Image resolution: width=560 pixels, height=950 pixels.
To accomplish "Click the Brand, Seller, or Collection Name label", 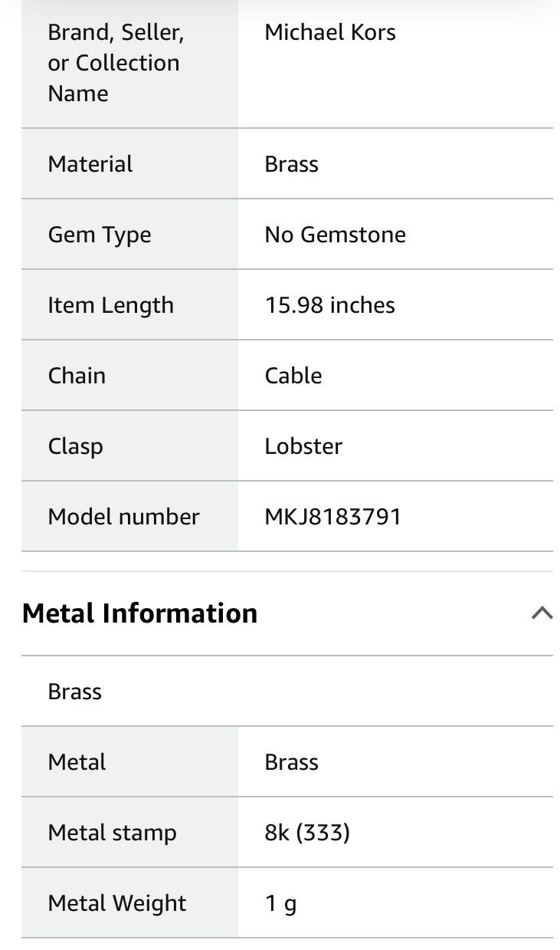I will [x=116, y=63].
